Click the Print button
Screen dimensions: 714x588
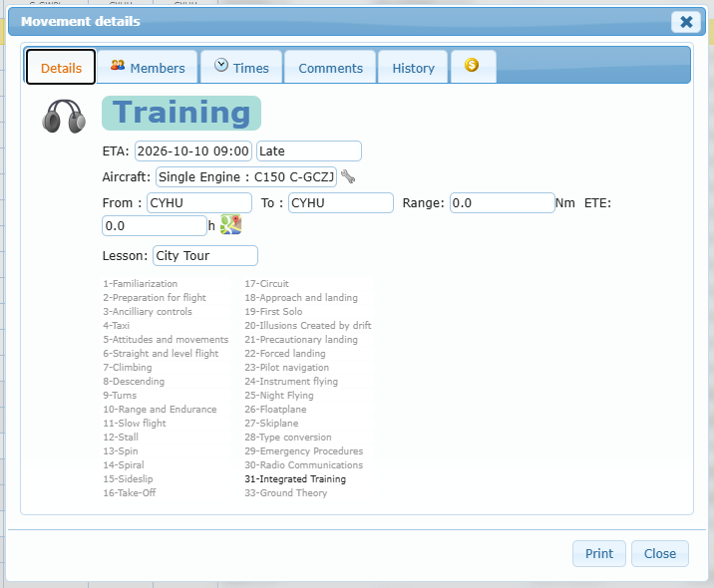pos(599,553)
